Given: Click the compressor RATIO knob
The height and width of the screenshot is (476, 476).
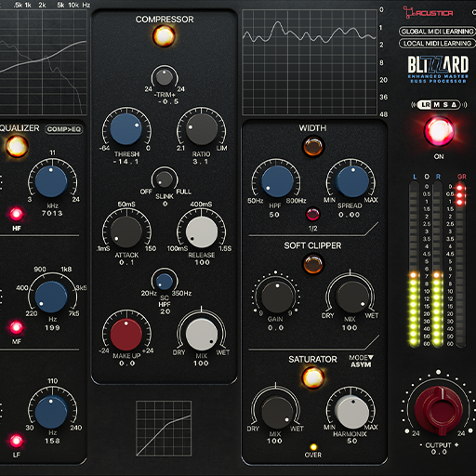Looking at the screenshot, I should [202, 129].
